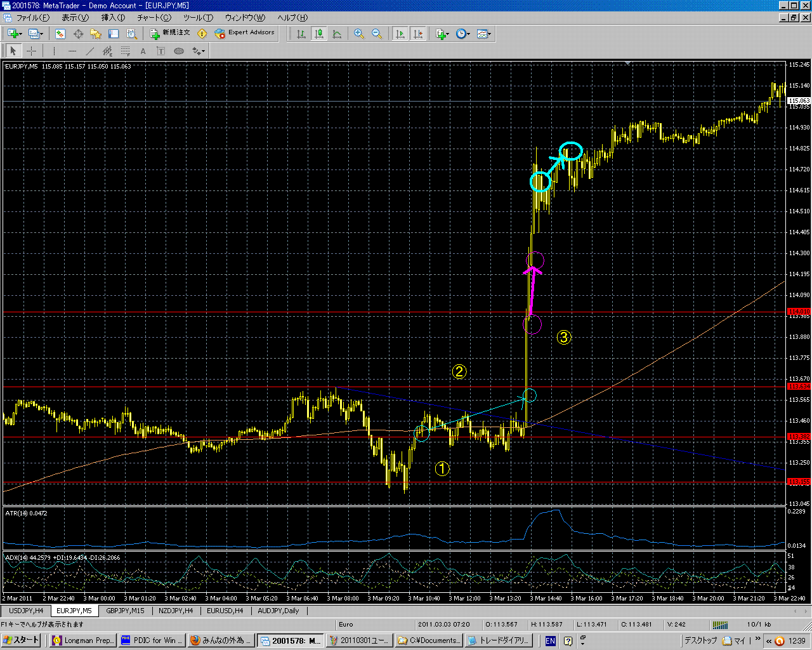This screenshot has width=812, height=650.
Task: Open the arrows symbols dropdown
Action: click(204, 52)
